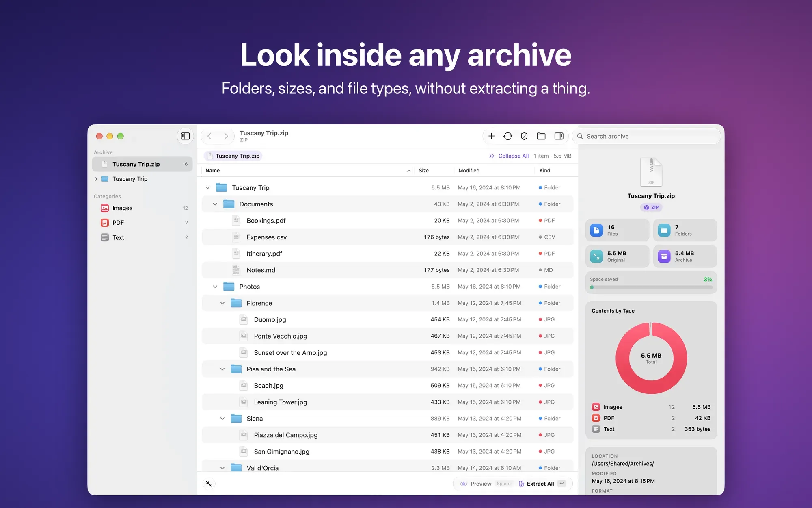Viewport: 812px width, 508px height.
Task: Filter by PDF category
Action: [142, 223]
